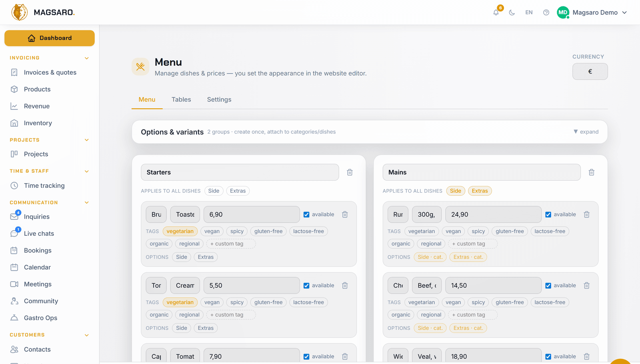Delete the 5,50 starter dish

345,286
